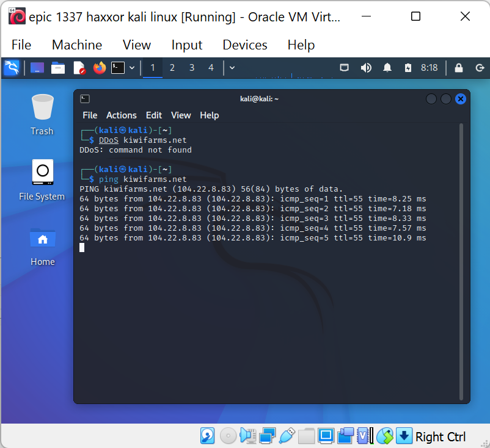Click the 'PING kiwifarms.net' output header line
This screenshot has height=448, width=490.
point(211,189)
